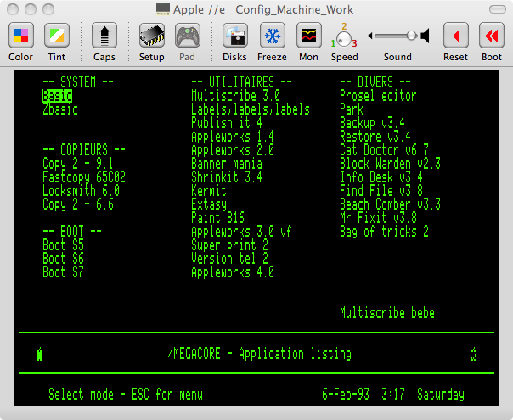Open the Mon monitor icon

pos(309,36)
